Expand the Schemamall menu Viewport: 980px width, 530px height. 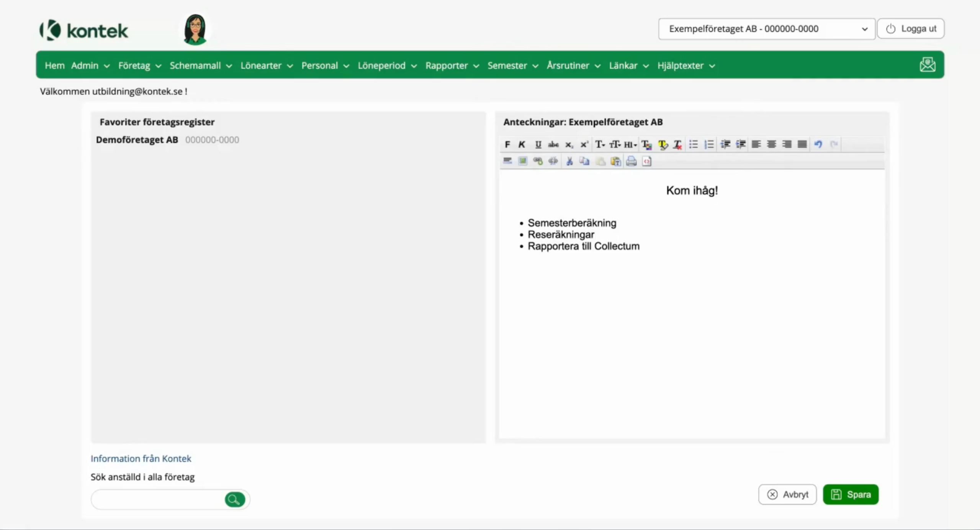tap(201, 66)
